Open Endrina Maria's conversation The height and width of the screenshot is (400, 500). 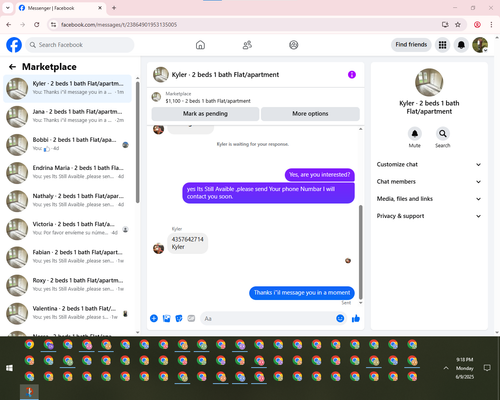(67, 173)
